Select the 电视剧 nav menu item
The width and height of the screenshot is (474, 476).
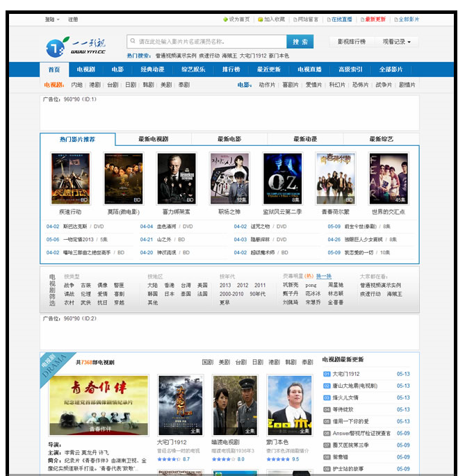click(x=86, y=69)
